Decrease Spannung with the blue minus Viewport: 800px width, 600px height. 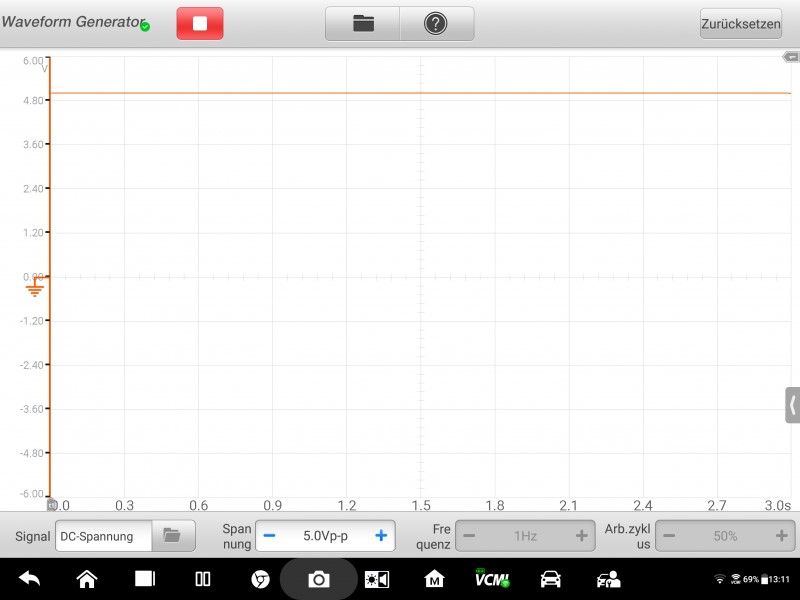pos(269,536)
